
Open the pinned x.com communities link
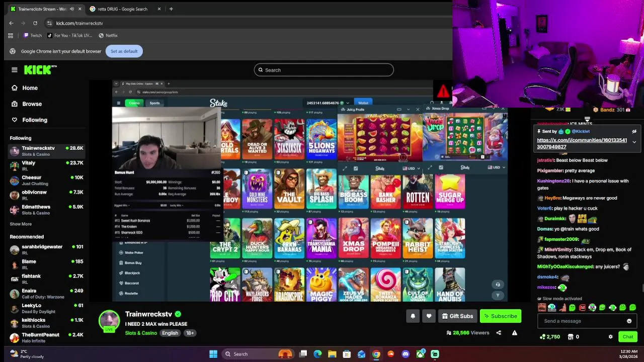[582, 143]
